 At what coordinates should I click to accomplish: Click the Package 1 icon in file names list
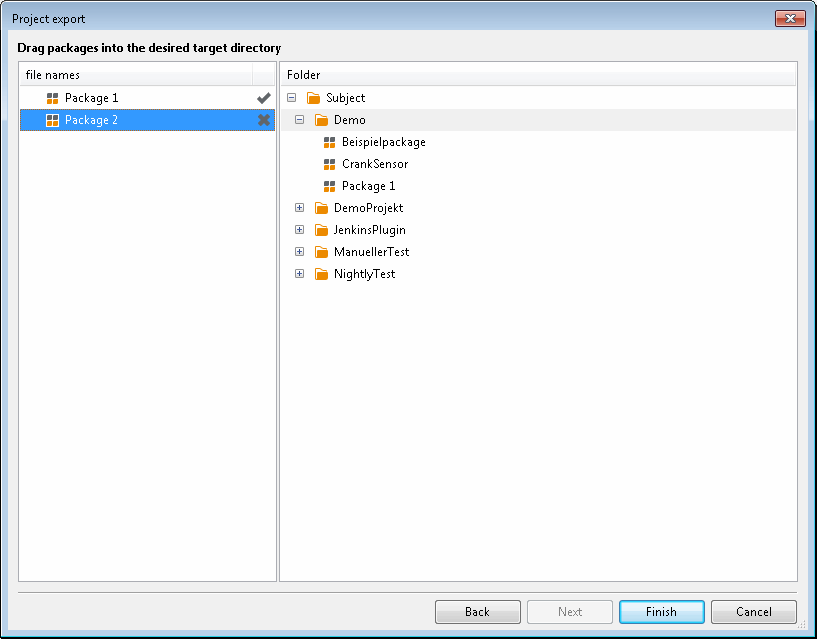pos(52,98)
